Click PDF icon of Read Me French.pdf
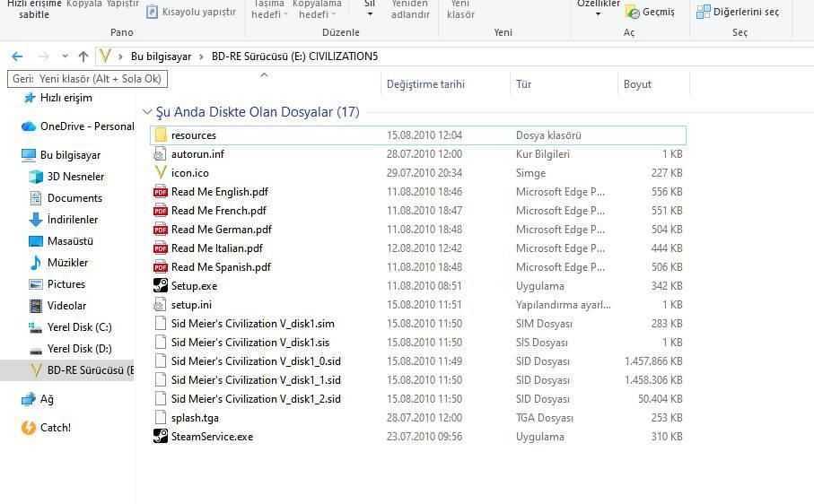Image resolution: width=814 pixels, height=504 pixels. (161, 211)
